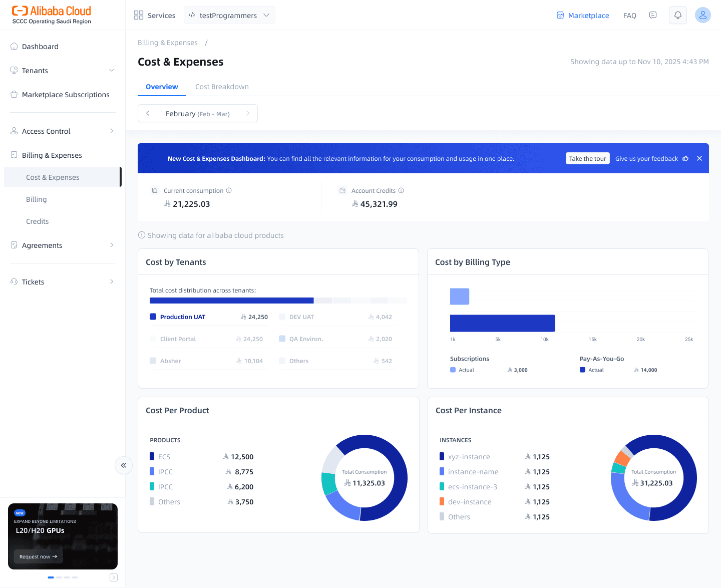Open the Marketplace link
The height and width of the screenshot is (588, 721).
point(588,16)
